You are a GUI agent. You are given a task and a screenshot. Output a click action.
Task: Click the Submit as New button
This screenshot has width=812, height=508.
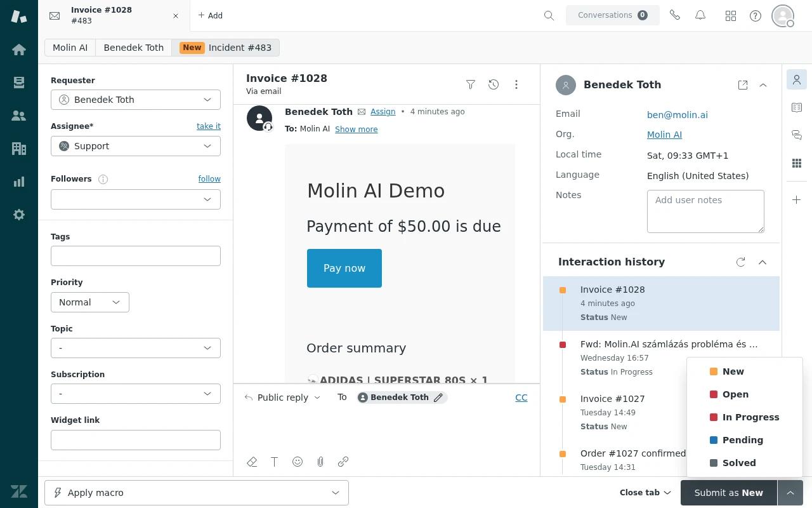click(729, 493)
